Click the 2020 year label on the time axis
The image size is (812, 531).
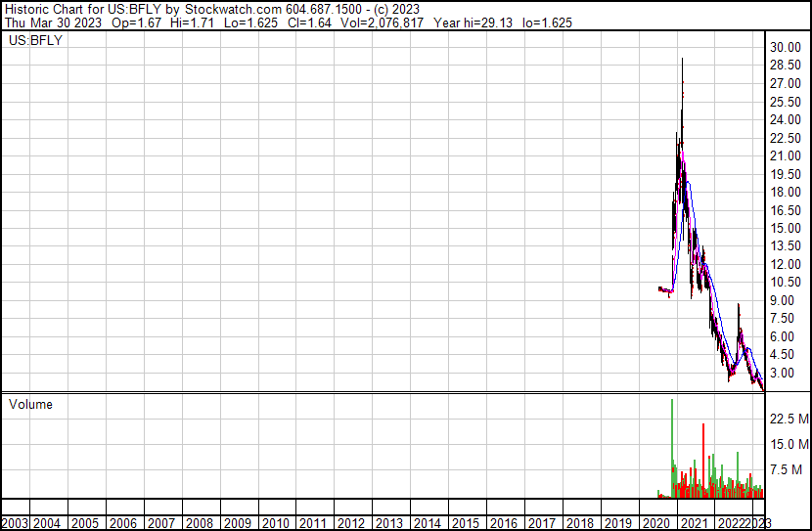tap(656, 523)
